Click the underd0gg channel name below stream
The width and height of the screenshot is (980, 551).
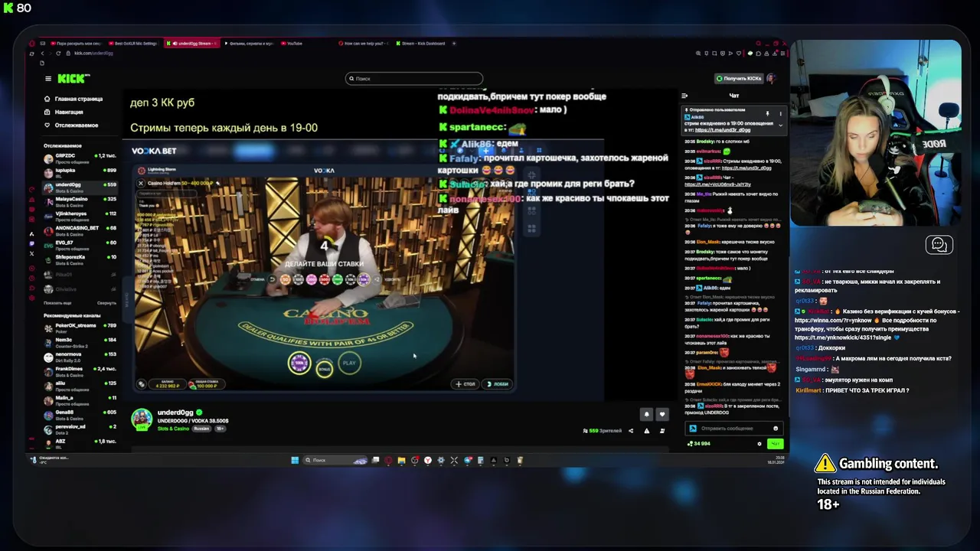tap(175, 412)
